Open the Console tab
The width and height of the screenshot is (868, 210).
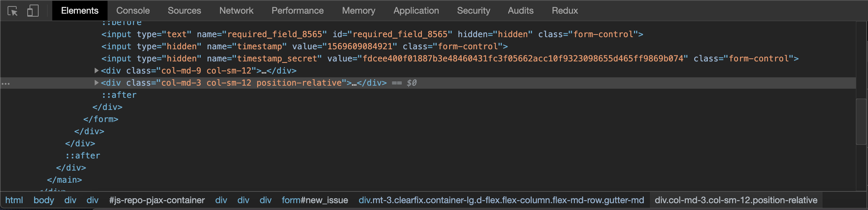[x=133, y=11]
